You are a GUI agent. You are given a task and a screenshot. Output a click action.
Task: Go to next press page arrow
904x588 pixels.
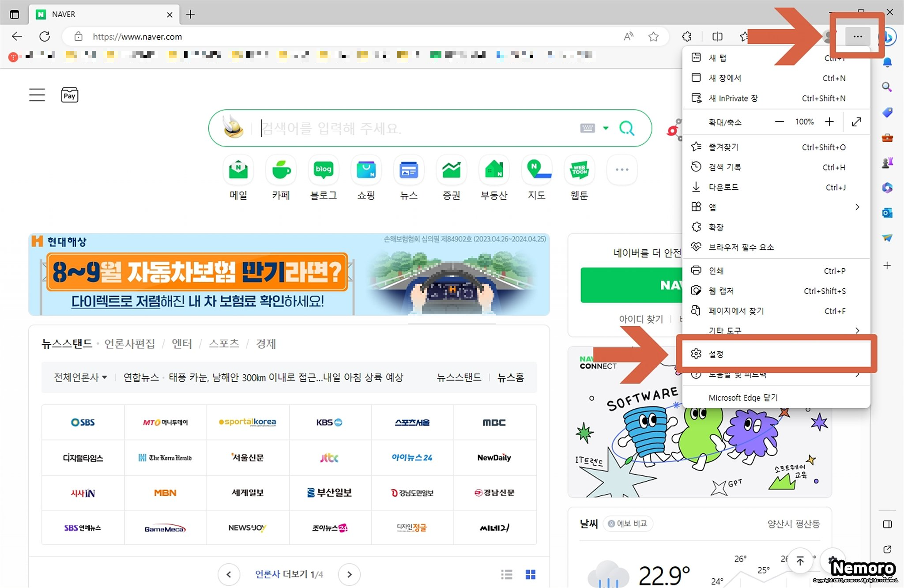(349, 574)
